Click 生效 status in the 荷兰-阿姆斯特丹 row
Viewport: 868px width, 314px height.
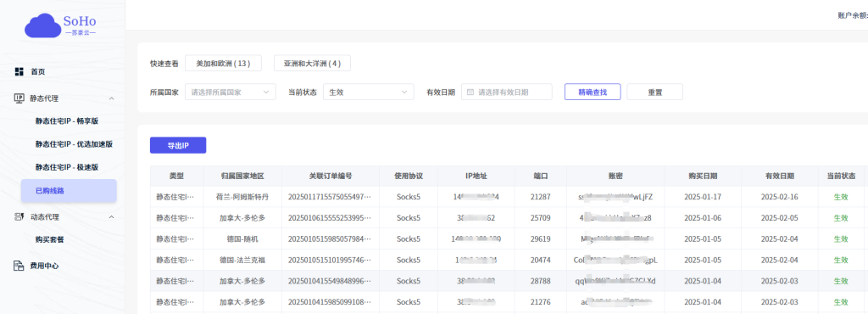click(x=841, y=197)
